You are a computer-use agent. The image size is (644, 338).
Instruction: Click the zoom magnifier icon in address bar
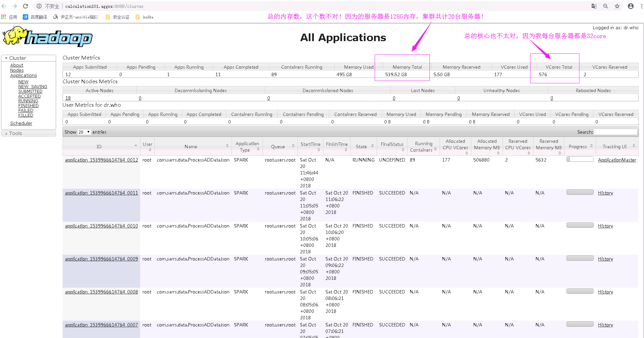606,6
